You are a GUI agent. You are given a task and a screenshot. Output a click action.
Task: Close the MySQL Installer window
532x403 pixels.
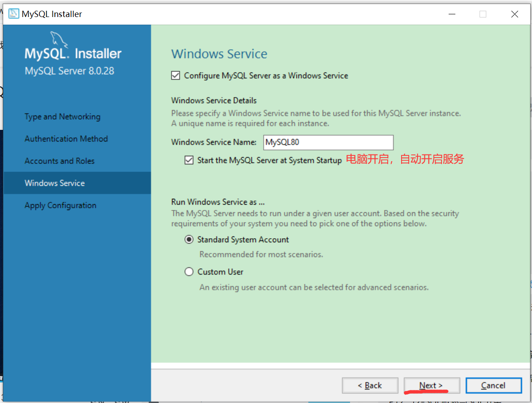515,14
